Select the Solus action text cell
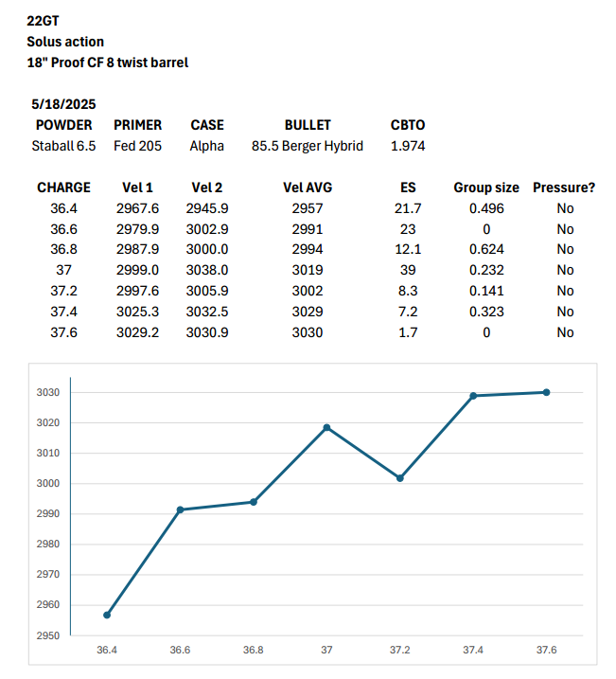Image resolution: width=616 pixels, height=679 pixels. pyautogui.click(x=66, y=42)
